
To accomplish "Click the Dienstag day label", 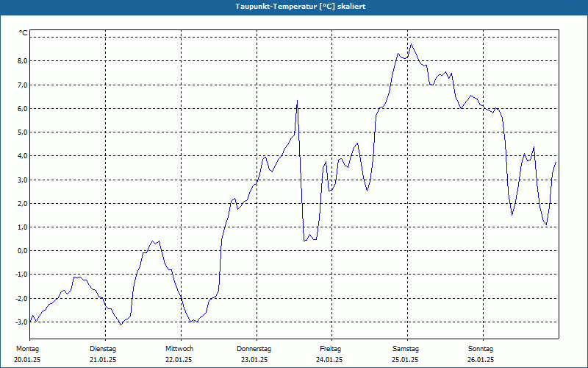I will tap(103, 349).
